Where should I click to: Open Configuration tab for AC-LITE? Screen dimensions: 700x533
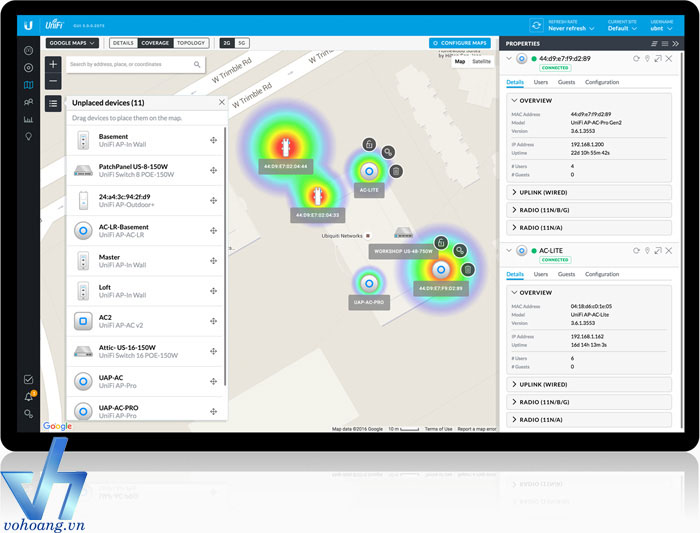tap(602, 274)
